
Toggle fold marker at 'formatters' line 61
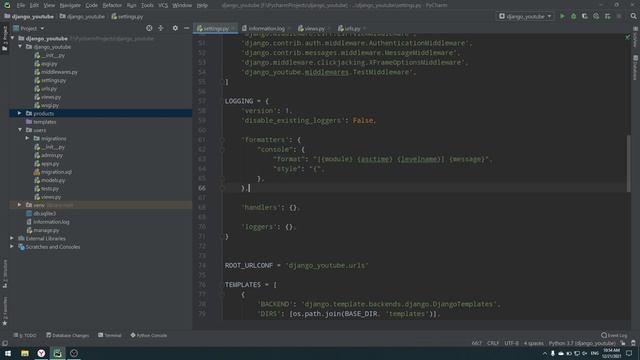point(222,140)
